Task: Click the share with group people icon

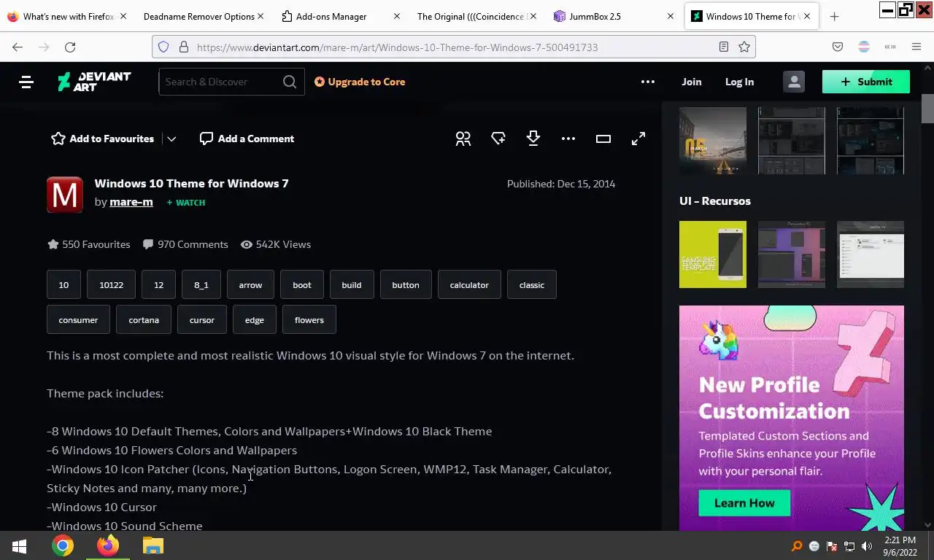Action: point(463,139)
